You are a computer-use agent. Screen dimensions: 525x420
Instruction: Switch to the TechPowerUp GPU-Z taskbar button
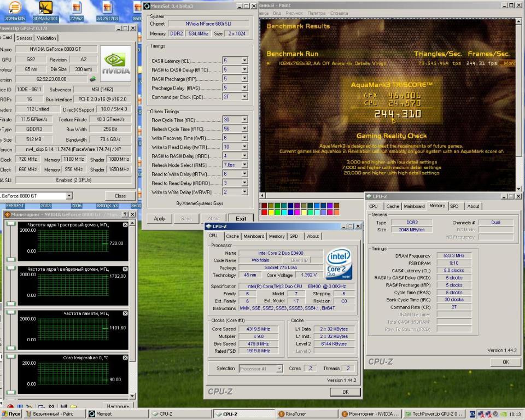pos(435,414)
